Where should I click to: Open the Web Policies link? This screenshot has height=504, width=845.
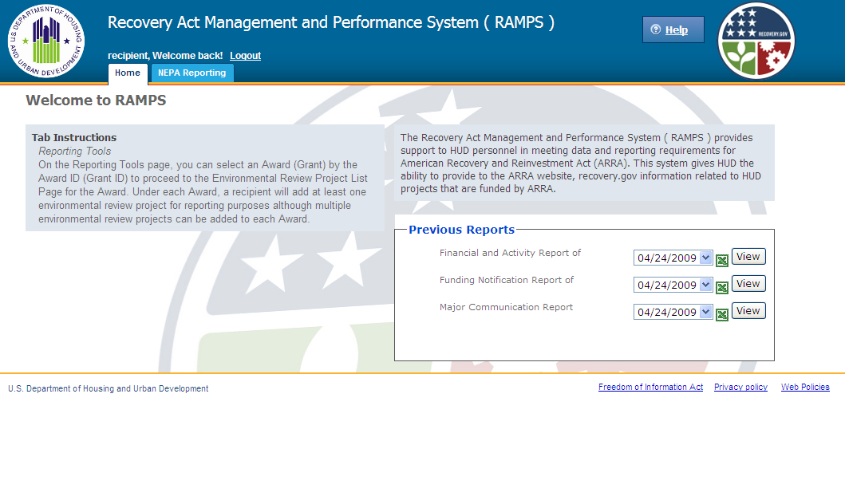tap(805, 387)
